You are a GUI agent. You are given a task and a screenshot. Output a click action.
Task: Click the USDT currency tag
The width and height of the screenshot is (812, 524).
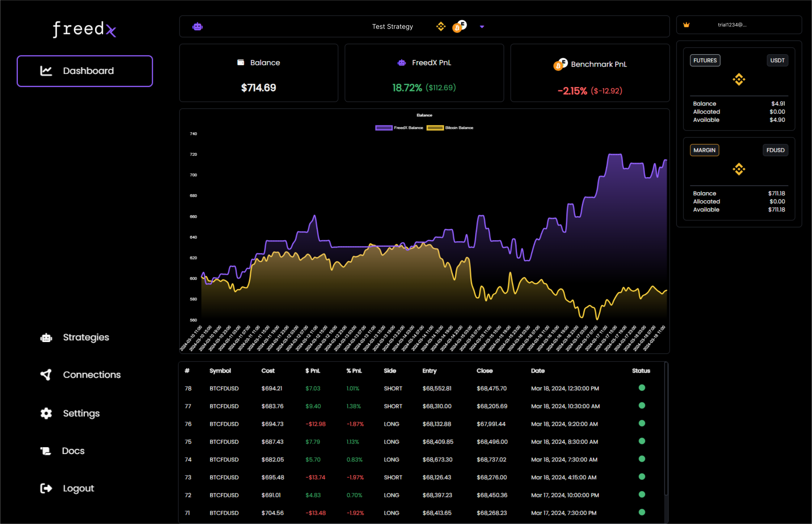(x=777, y=60)
